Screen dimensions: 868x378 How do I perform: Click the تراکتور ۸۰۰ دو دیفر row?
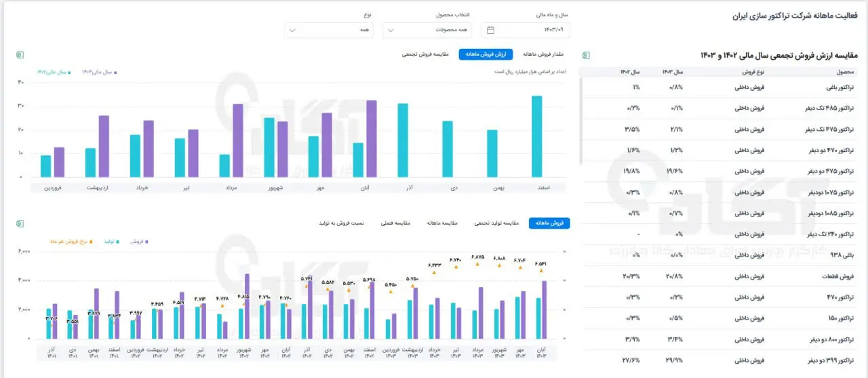tap(721, 340)
